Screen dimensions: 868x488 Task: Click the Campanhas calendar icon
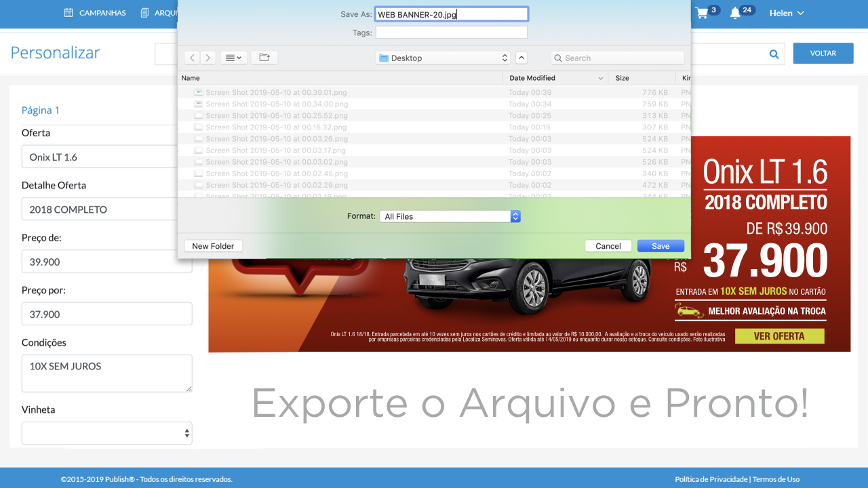[x=68, y=13]
